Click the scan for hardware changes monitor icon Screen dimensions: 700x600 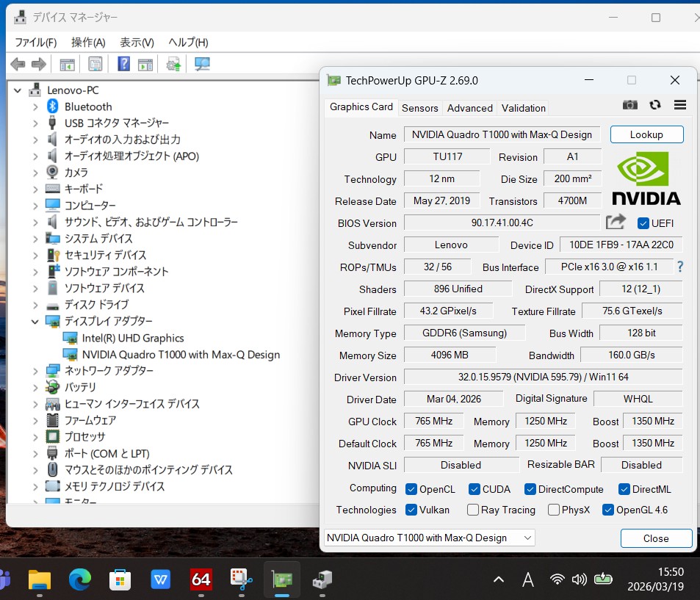coord(202,65)
